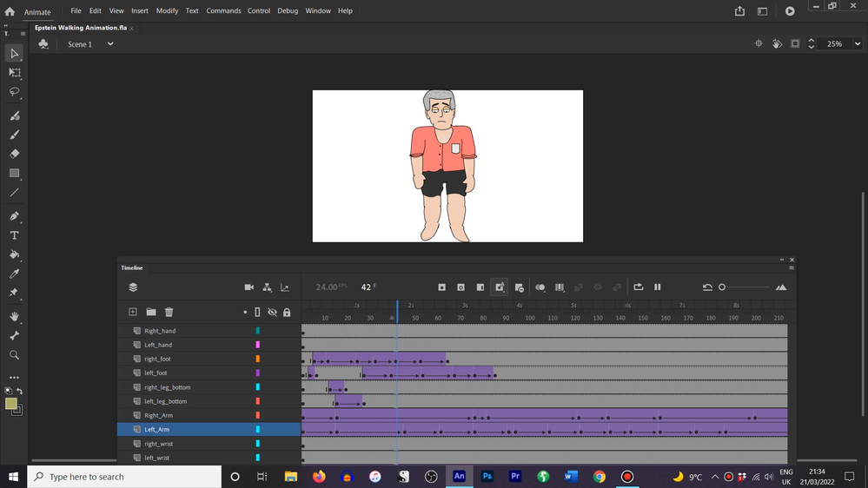Show parenting view in timeline

point(268,287)
